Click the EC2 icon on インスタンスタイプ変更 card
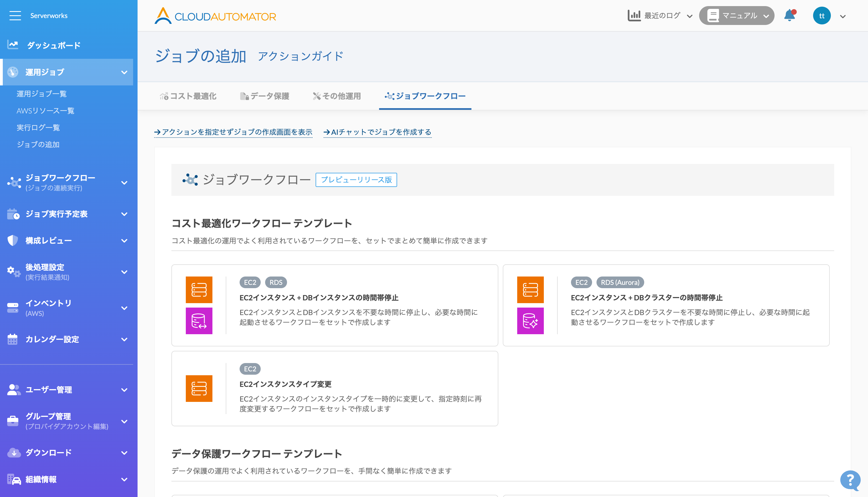The width and height of the screenshot is (868, 497). coord(199,389)
